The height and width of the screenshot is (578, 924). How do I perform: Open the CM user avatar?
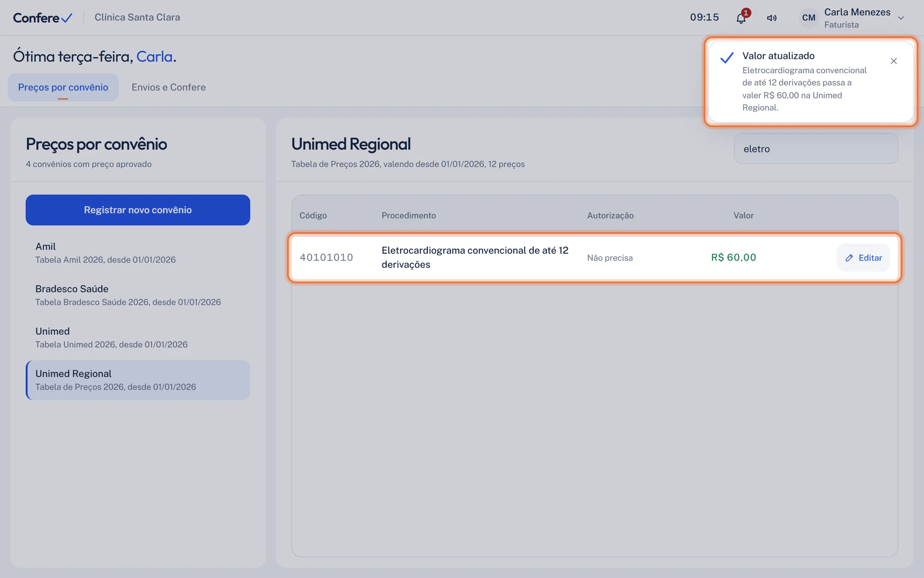pyautogui.click(x=808, y=18)
